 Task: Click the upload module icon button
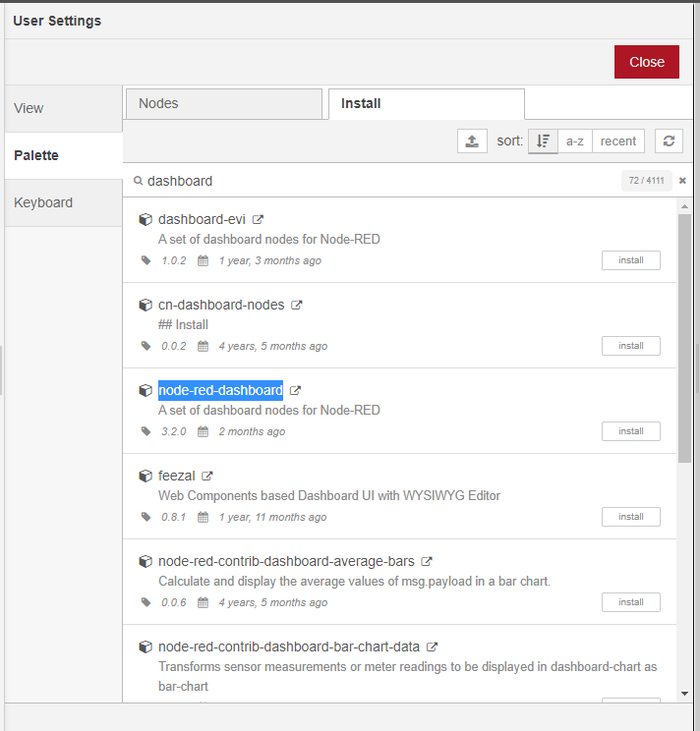[x=472, y=141]
